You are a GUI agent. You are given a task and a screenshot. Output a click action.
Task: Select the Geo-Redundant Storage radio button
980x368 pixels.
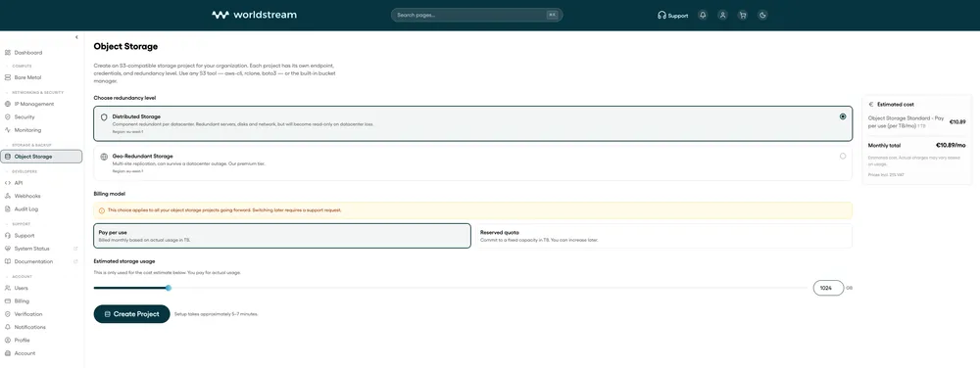843,156
